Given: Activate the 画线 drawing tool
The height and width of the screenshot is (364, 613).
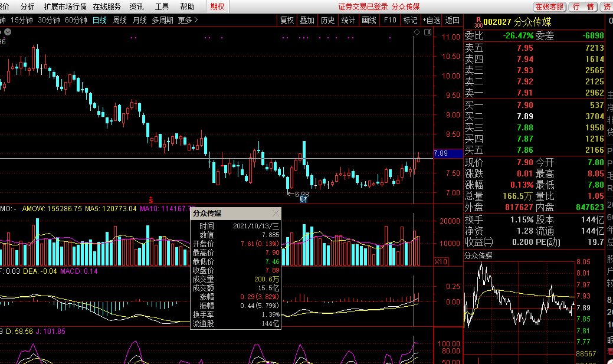Looking at the screenshot, I should [369, 20].
